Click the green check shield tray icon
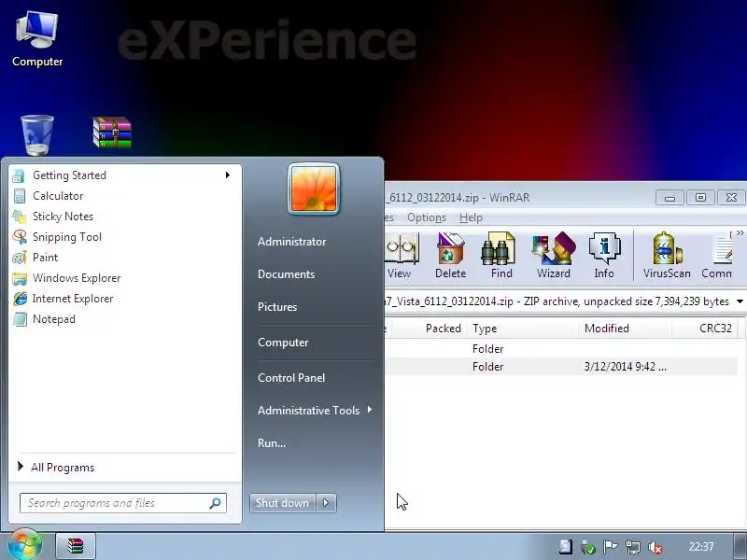The width and height of the screenshot is (747, 560). 588,547
